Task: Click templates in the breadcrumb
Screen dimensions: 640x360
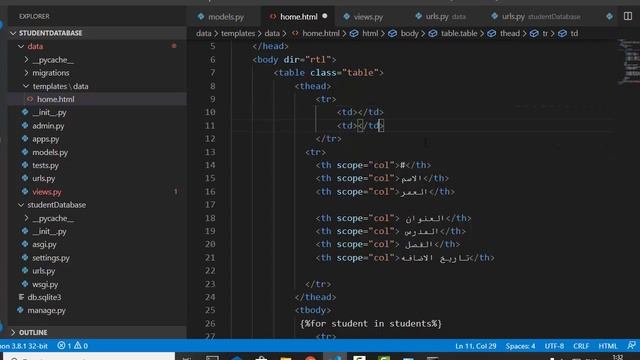Action: click(238, 33)
